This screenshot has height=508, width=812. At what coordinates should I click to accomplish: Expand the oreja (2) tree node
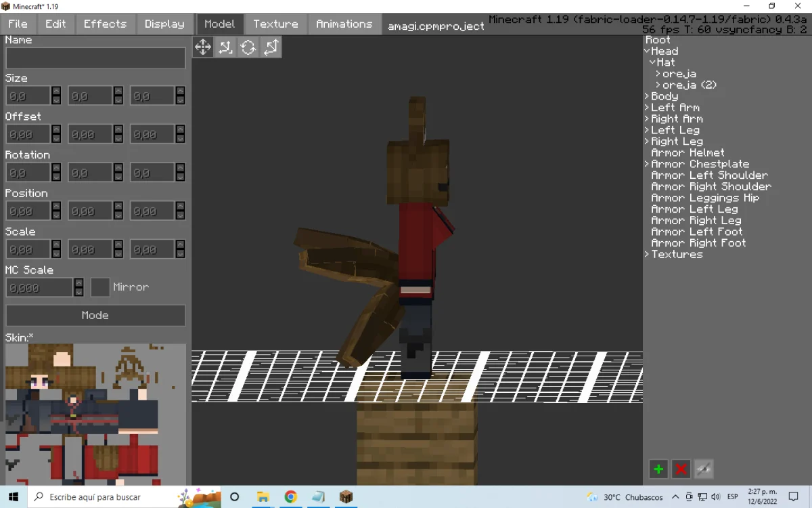click(x=658, y=85)
